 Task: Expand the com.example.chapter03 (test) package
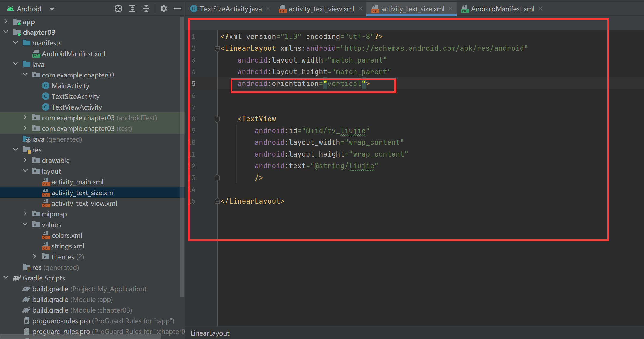pos(25,128)
